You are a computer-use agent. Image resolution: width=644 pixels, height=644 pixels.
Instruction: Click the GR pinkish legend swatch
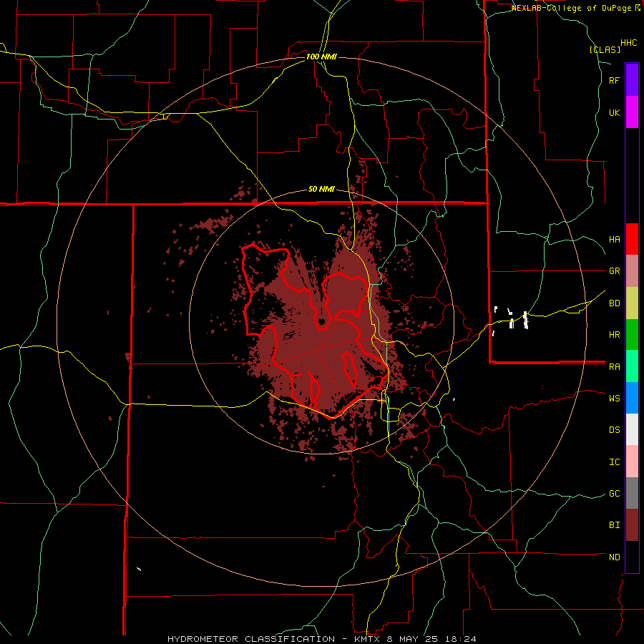(x=632, y=271)
